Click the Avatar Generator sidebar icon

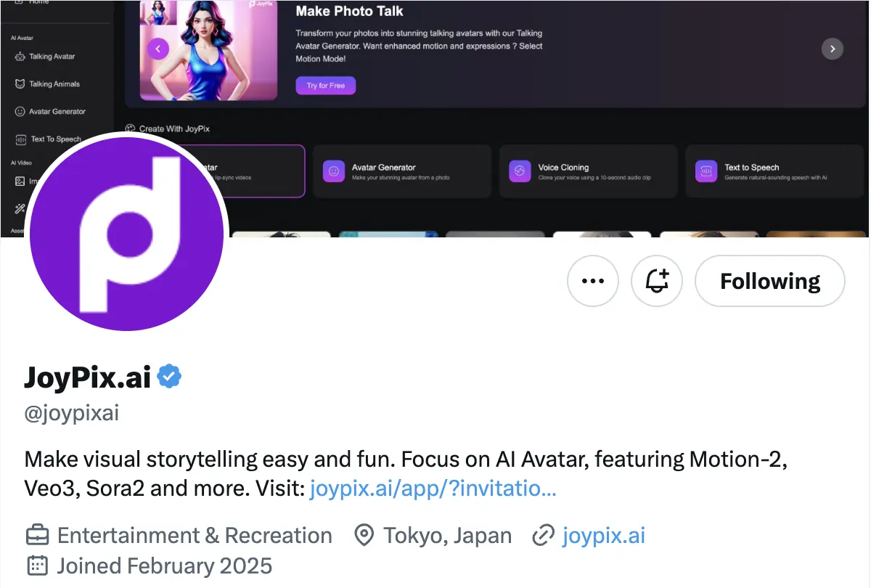click(20, 112)
